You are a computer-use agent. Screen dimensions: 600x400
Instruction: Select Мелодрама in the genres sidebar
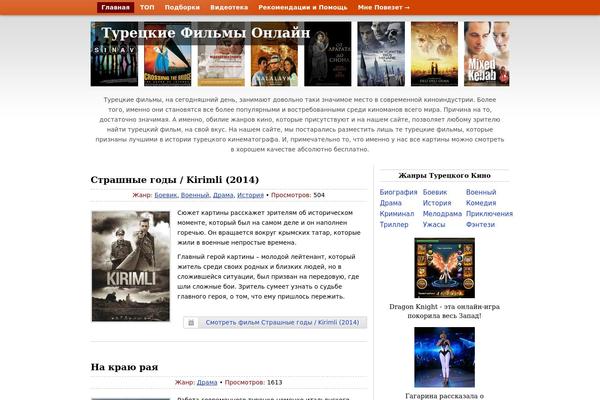pyautogui.click(x=442, y=214)
